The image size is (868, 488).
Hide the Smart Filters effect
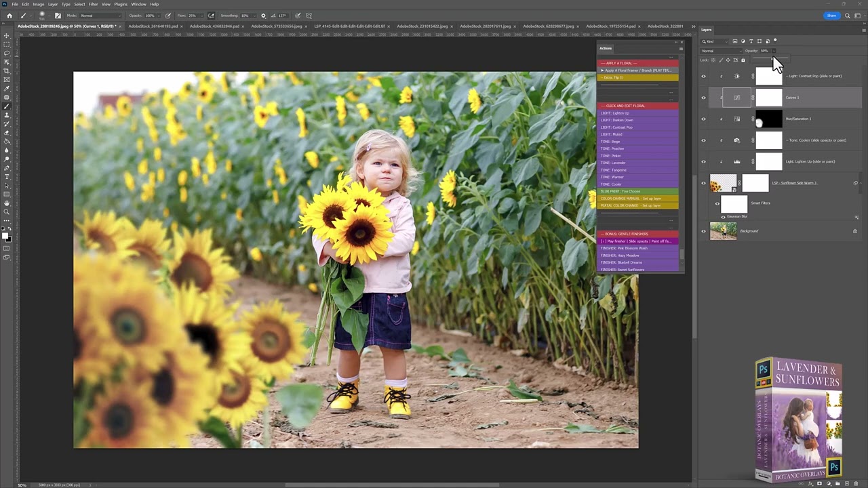click(717, 203)
